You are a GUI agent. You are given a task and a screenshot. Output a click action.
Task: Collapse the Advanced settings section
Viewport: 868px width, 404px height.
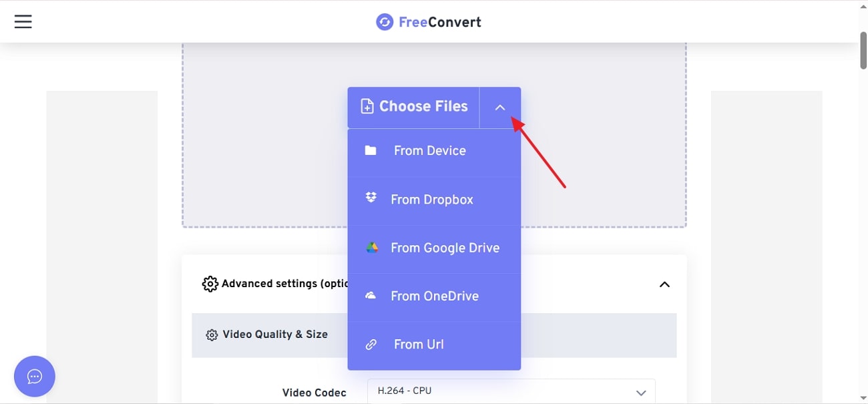pos(664,284)
